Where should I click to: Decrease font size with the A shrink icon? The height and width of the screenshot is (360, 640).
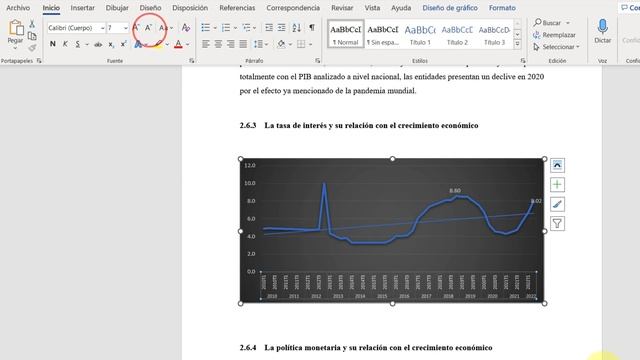coord(148,28)
